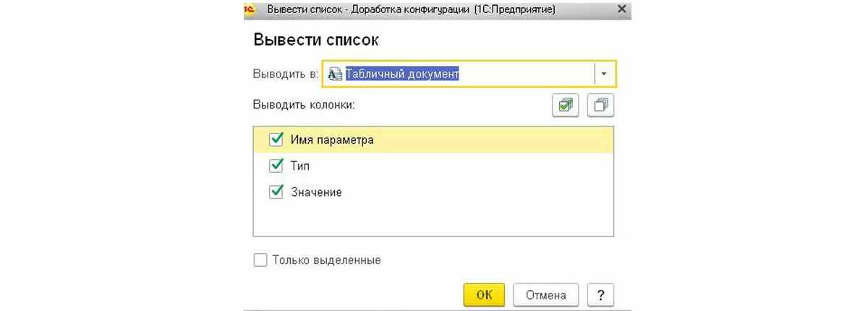Expand the Выводить в dropdown arrow
The height and width of the screenshot is (311, 868).
coord(605,74)
